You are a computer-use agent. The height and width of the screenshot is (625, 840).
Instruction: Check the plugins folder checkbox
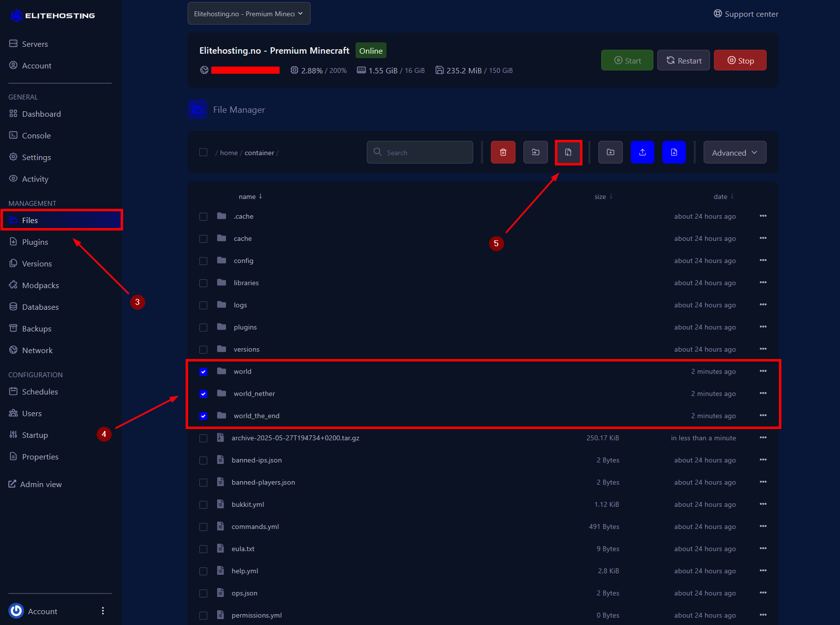203,328
